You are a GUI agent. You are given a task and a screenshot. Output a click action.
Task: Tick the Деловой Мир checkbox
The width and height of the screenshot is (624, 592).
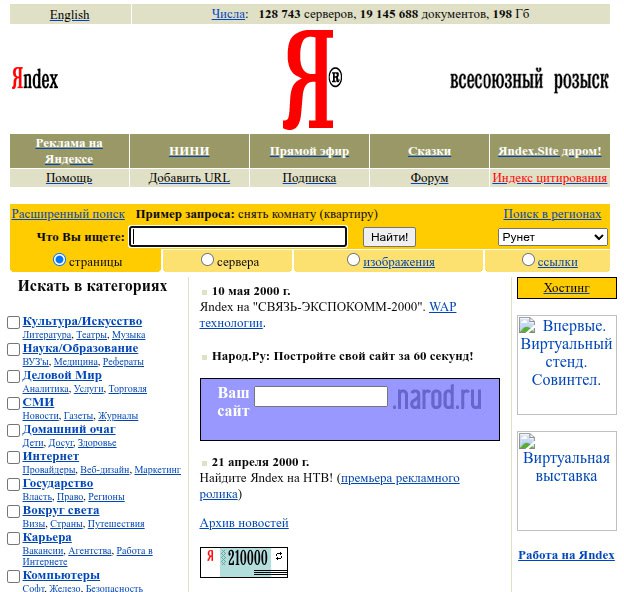pyautogui.click(x=14, y=376)
